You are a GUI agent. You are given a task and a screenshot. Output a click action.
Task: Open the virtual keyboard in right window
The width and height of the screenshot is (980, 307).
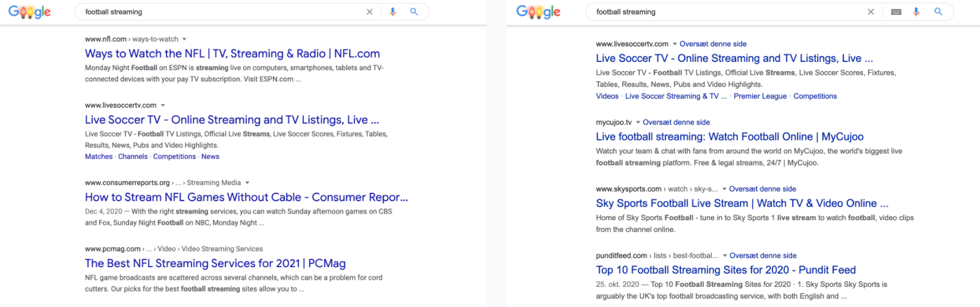click(896, 12)
